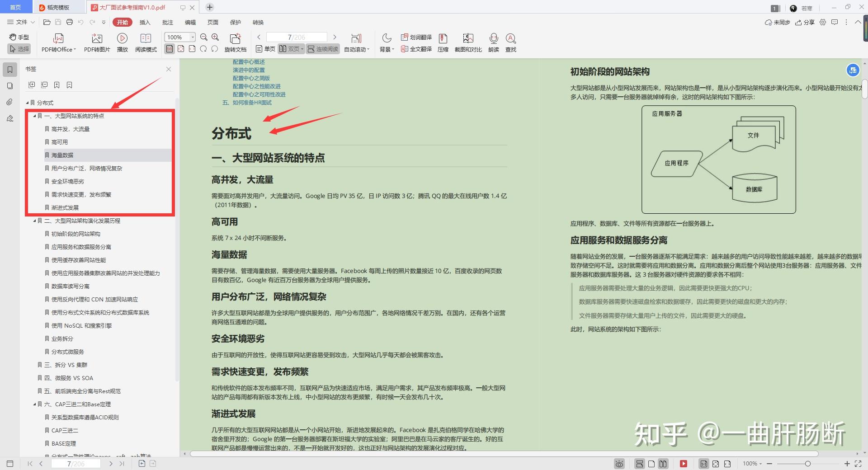Open 全文翻译 full-text translation
The height and width of the screenshot is (470, 868).
click(415, 49)
